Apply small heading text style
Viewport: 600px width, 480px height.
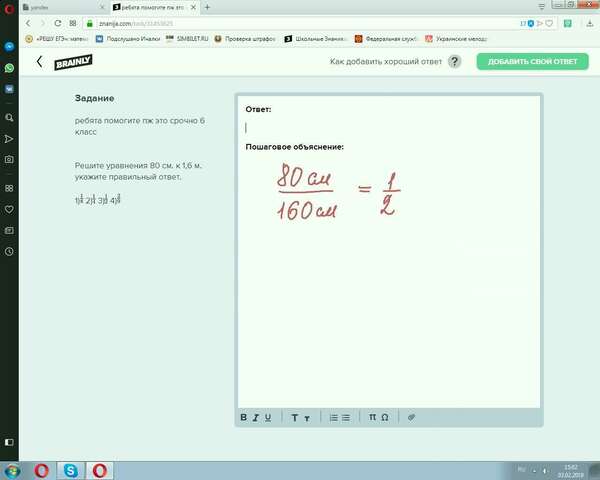click(307, 418)
